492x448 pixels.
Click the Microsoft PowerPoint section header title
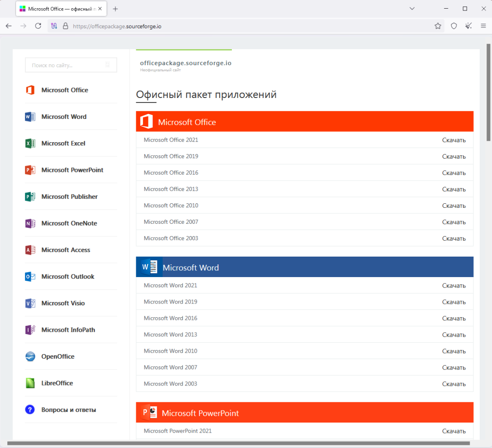[x=200, y=413]
